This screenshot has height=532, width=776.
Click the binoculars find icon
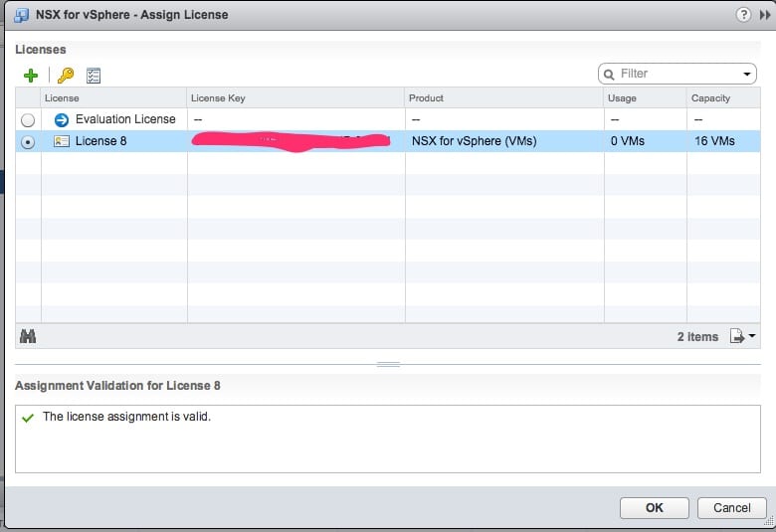[x=28, y=337]
